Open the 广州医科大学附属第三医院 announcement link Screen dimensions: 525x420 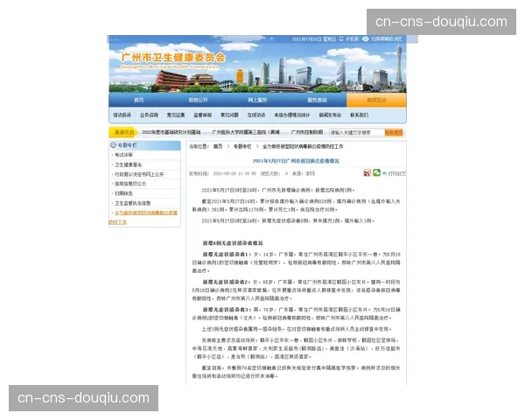pos(248,132)
